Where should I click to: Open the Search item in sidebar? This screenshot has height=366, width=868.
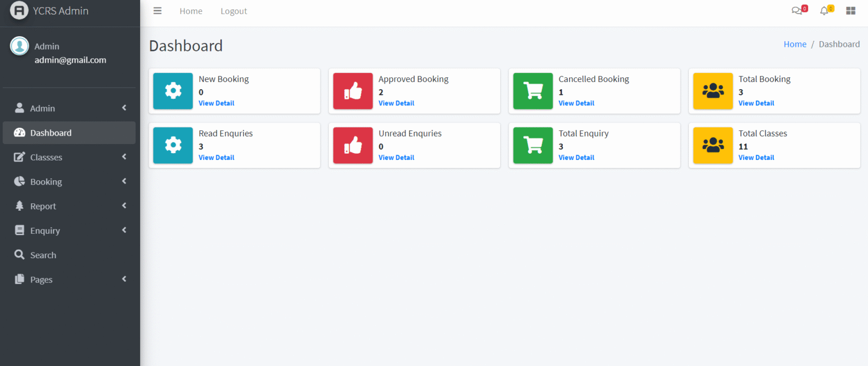(x=43, y=255)
